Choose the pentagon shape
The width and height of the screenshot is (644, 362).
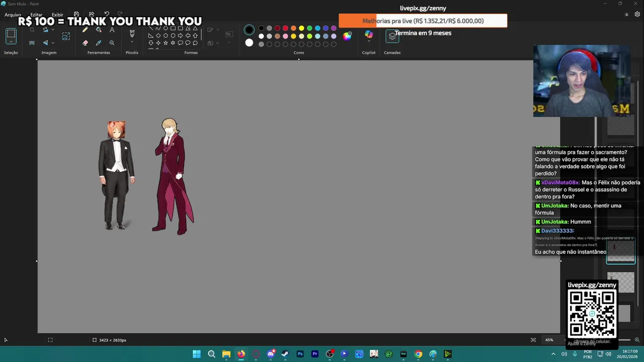pyautogui.click(x=166, y=36)
